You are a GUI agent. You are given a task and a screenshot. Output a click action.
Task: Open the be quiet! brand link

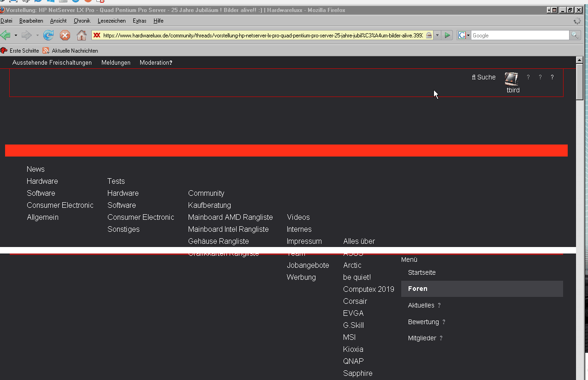357,277
